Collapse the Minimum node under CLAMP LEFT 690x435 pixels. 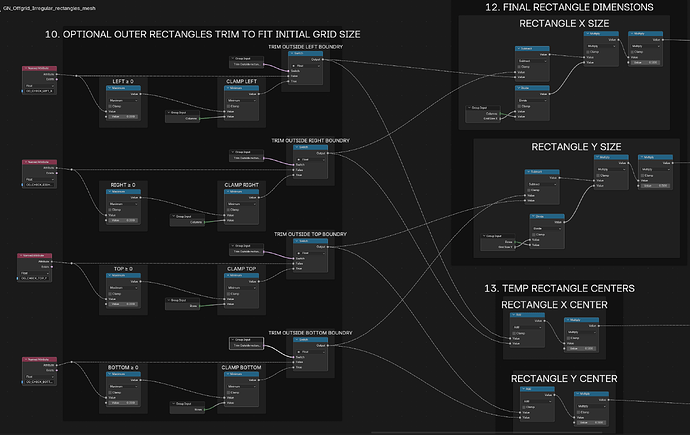point(228,88)
